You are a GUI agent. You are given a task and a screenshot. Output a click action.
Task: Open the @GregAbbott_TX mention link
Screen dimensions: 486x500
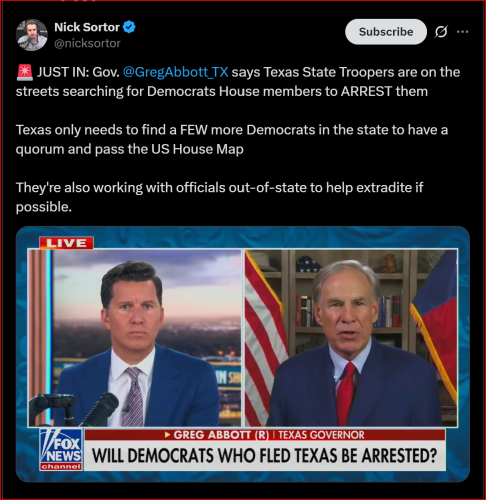pos(175,72)
